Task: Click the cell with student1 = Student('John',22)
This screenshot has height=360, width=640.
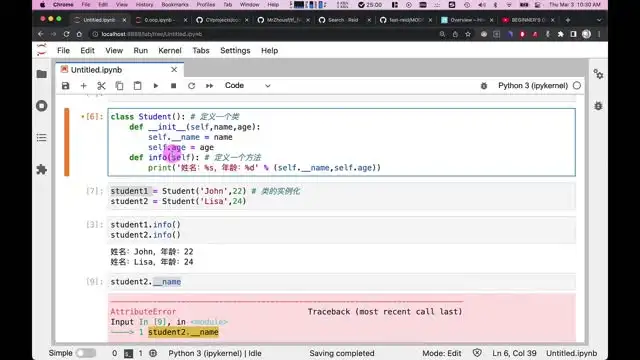Action: (x=342, y=196)
